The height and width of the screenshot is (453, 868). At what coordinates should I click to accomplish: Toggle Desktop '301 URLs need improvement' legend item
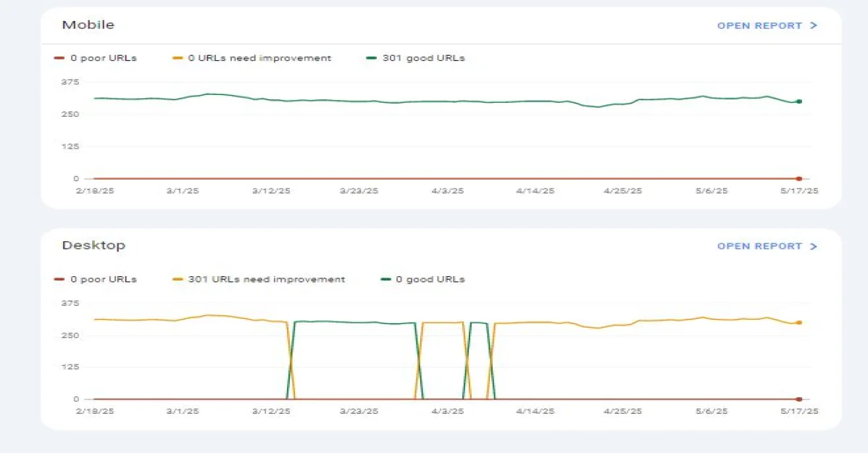click(x=259, y=279)
